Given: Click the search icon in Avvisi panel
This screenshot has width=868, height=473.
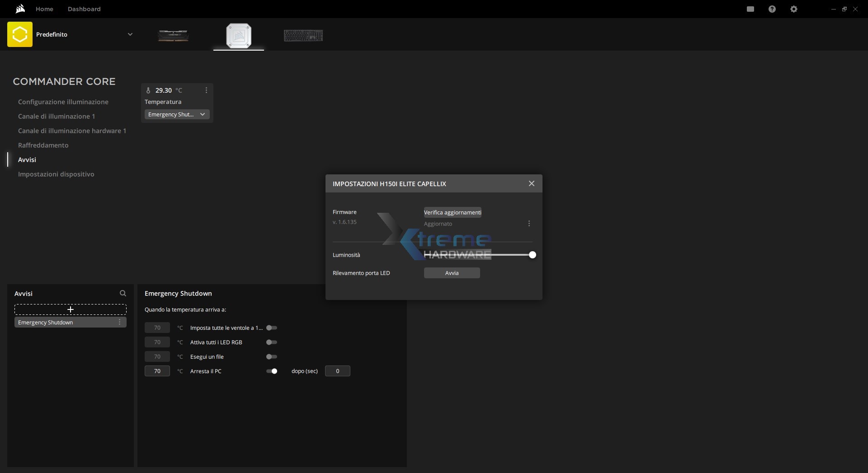Looking at the screenshot, I should point(123,294).
